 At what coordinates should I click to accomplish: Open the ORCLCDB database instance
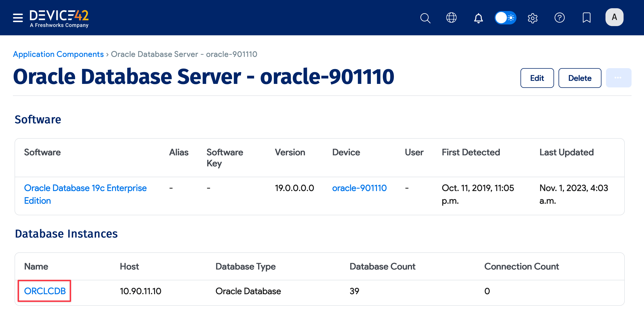(x=45, y=291)
